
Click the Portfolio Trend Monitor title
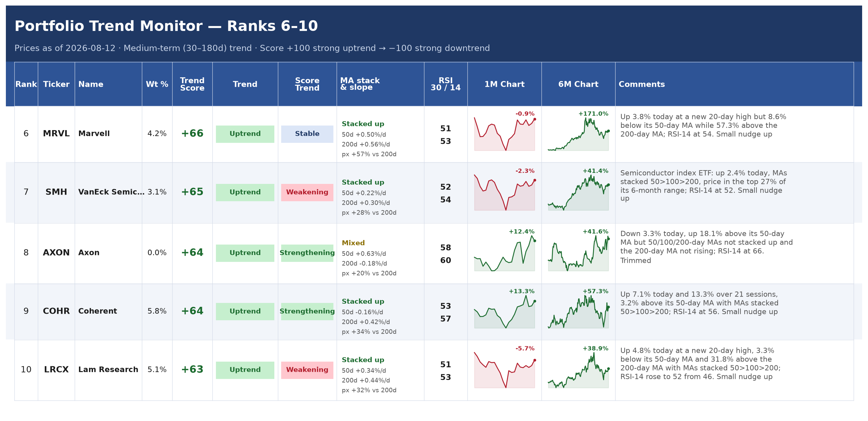click(x=166, y=26)
